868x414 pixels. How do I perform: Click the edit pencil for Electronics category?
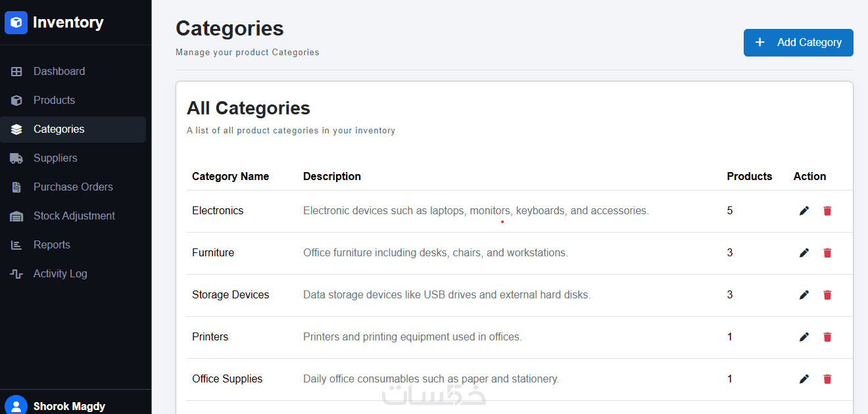click(x=804, y=211)
